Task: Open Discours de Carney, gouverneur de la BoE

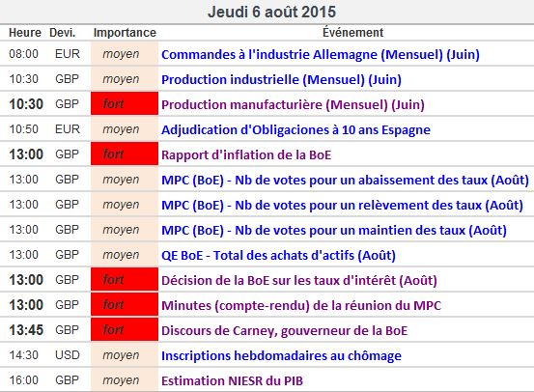Action: (x=284, y=331)
